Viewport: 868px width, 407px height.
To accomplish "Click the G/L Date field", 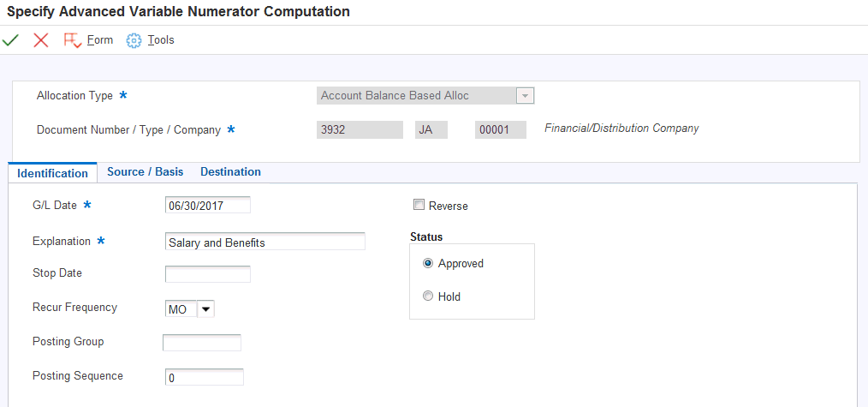I will pyautogui.click(x=207, y=205).
